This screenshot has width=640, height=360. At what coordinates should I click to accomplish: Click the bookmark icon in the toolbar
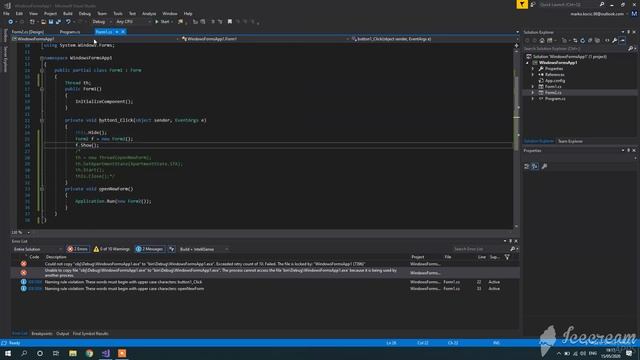[230, 22]
